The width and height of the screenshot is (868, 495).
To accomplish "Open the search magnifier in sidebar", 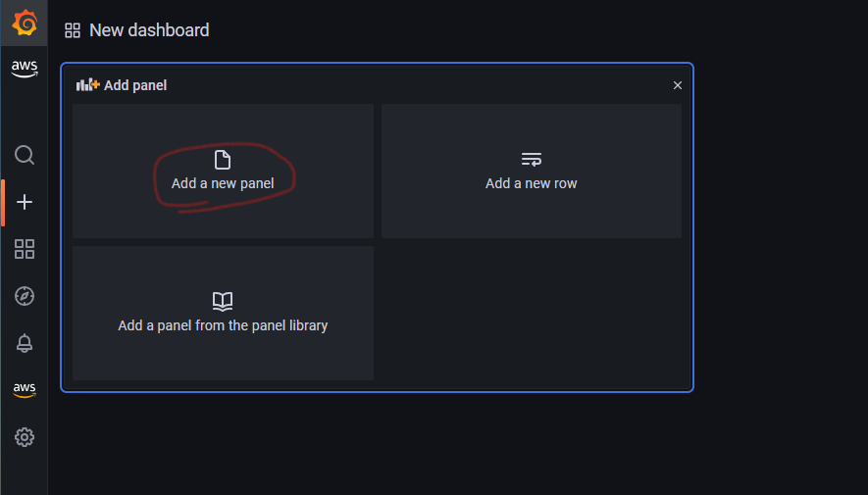I will point(25,155).
